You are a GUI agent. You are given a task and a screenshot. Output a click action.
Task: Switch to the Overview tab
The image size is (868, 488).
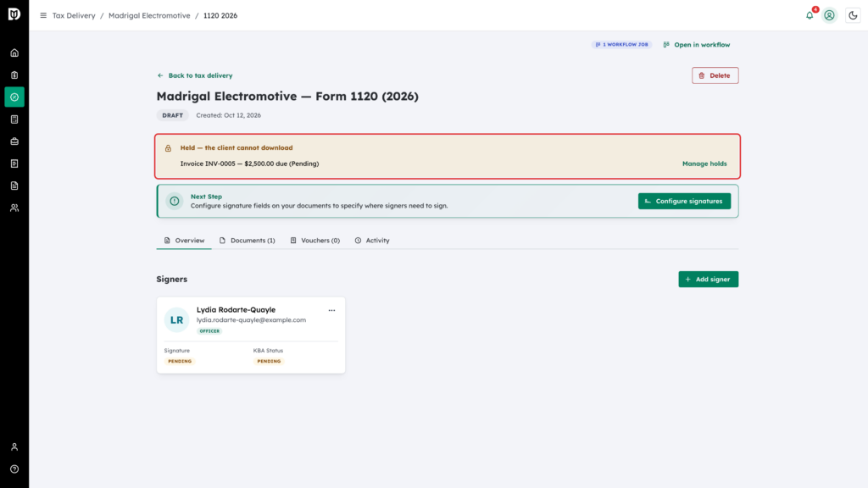pos(184,241)
